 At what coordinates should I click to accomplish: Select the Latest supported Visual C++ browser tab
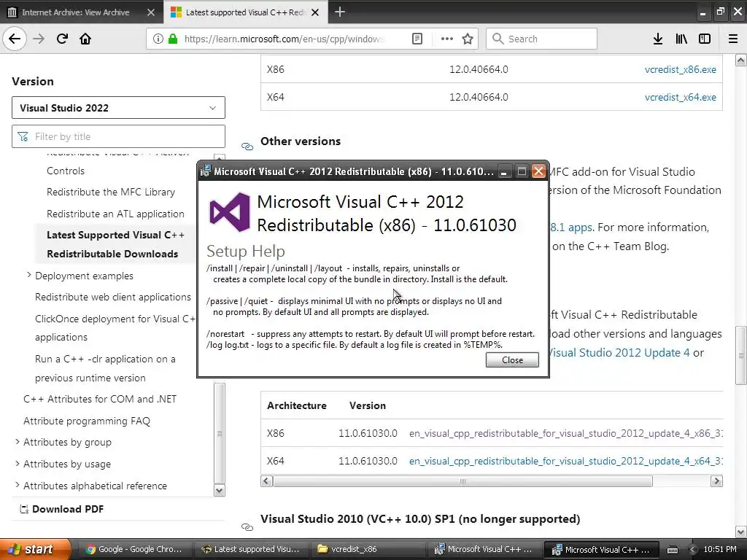pos(245,12)
